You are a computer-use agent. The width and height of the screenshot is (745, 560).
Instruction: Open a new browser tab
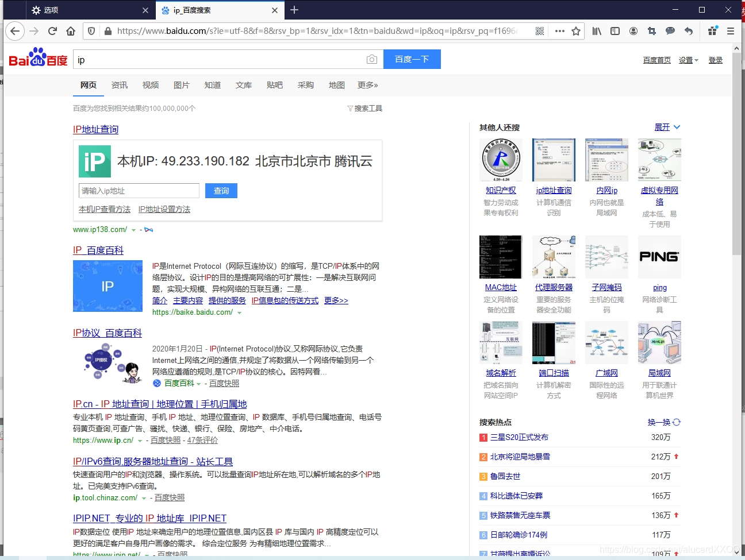(x=294, y=10)
